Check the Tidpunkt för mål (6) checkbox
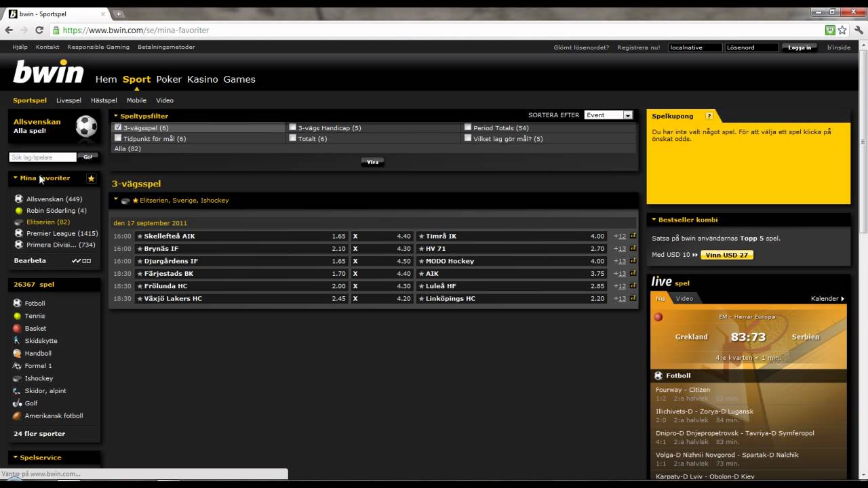The width and height of the screenshot is (868, 488). (x=118, y=138)
